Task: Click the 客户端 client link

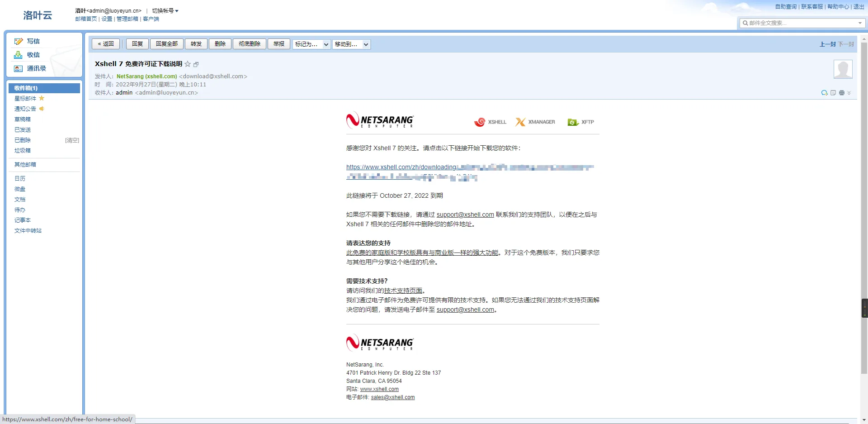Action: point(151,19)
